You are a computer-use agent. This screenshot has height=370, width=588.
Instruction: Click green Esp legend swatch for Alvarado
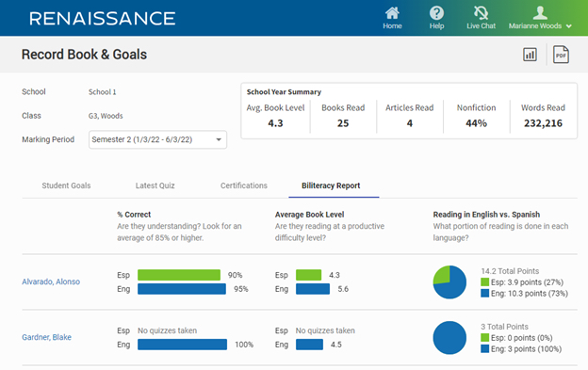click(x=485, y=282)
